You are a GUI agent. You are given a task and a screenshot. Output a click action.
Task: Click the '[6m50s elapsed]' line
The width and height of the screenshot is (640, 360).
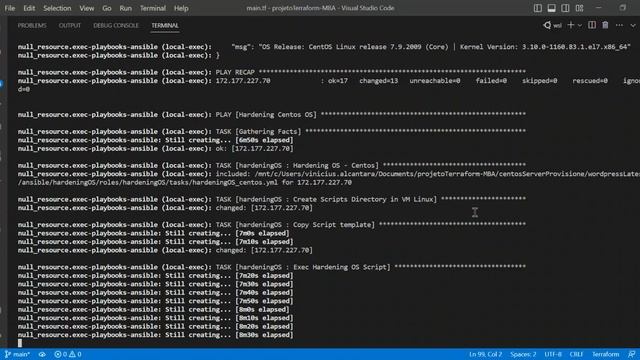(x=156, y=140)
